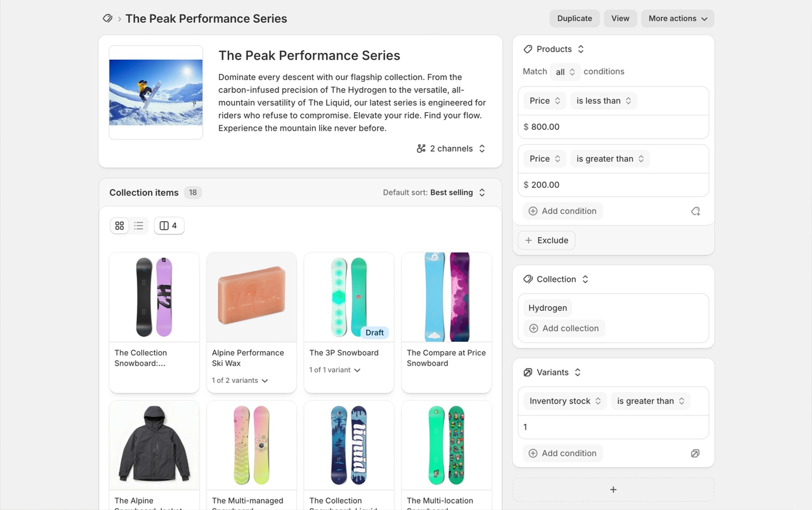Click the 18 items count badge

193,192
